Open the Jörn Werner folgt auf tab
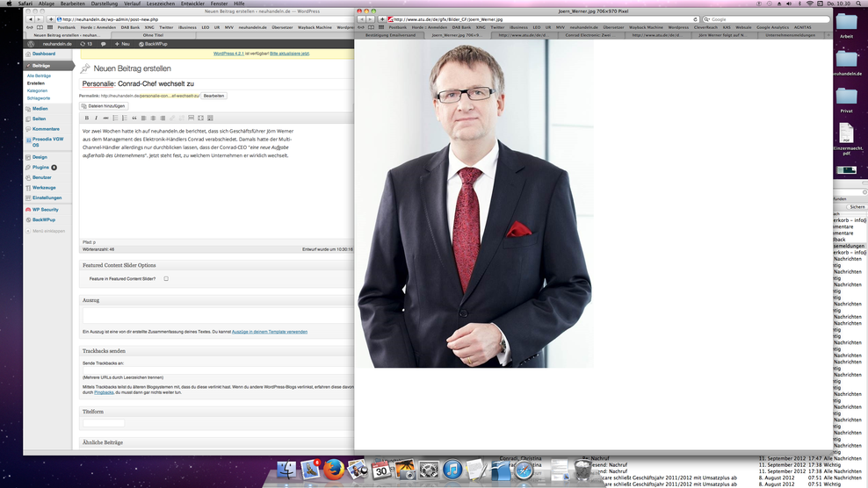The width and height of the screenshot is (868, 488). 722,35
